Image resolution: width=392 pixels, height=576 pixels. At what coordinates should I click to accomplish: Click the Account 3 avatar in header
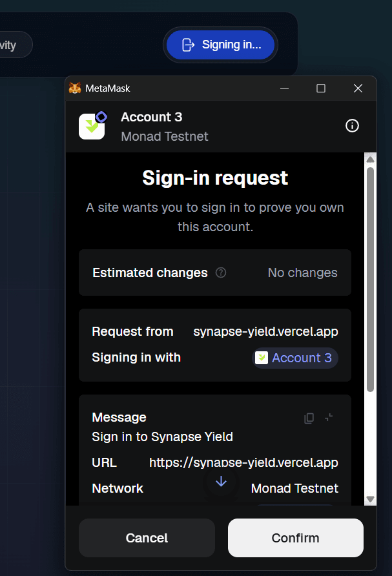click(92, 126)
